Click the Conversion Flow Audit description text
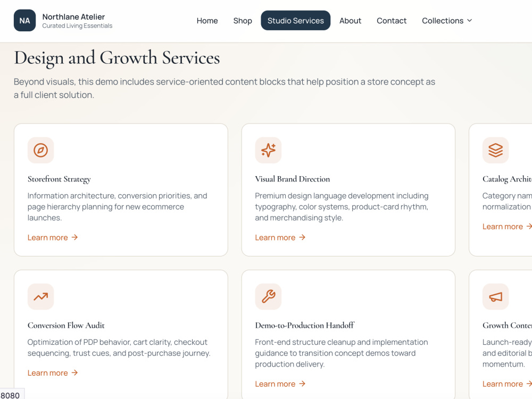This screenshot has height=399, width=532. click(119, 348)
